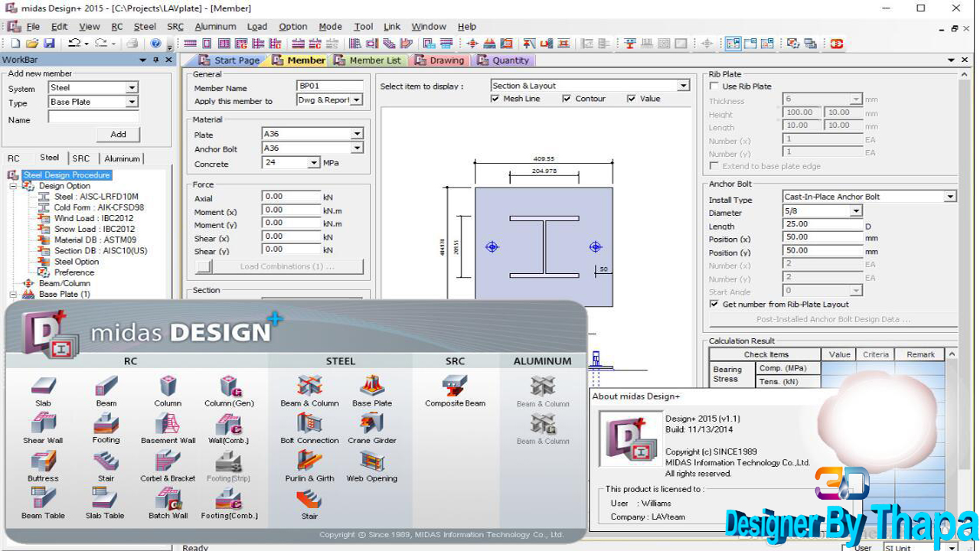Open the Slab Table icon
Viewport: 980px width, 551px height.
(106, 498)
